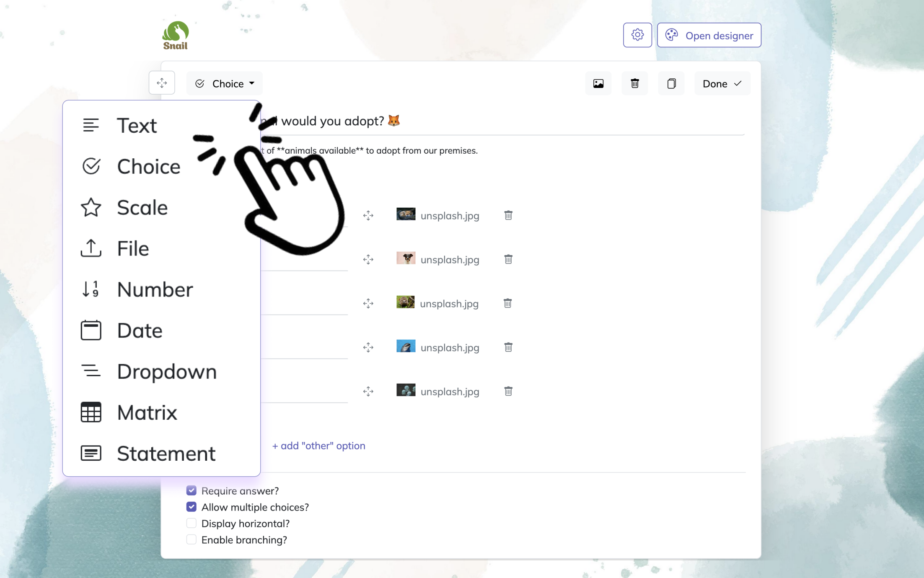This screenshot has height=578, width=924.
Task: Enable branching checkbox
Action: 192,539
